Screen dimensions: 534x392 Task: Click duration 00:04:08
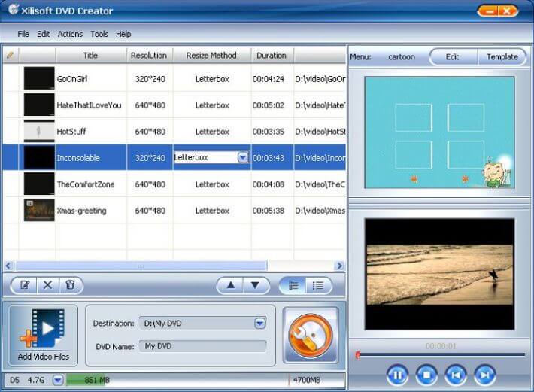pyautogui.click(x=269, y=184)
